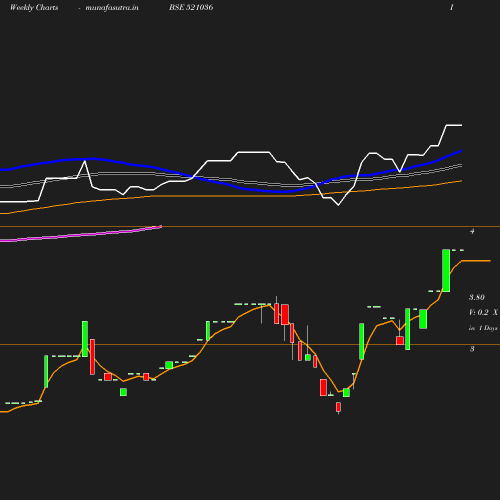Click the tallest green candlestick near the 4 level

(x=446, y=270)
